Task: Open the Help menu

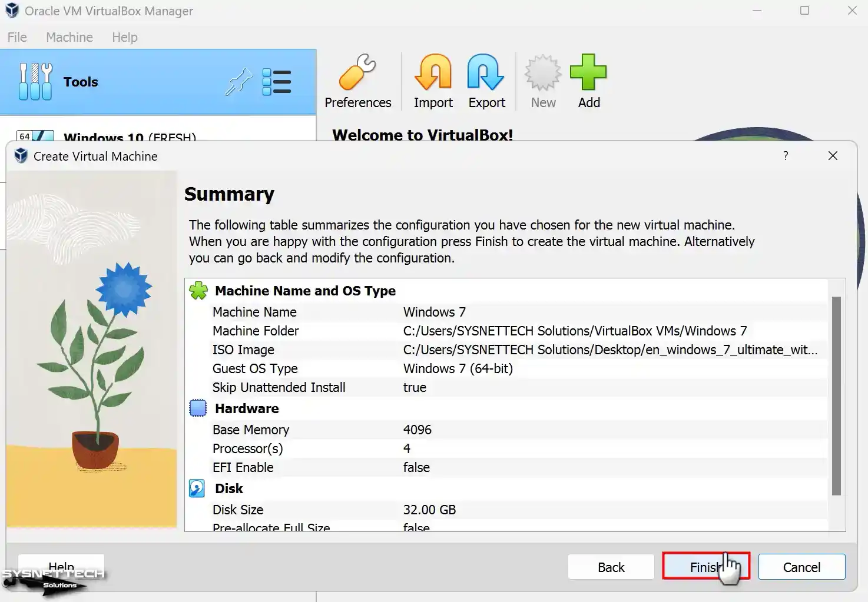Action: pyautogui.click(x=125, y=37)
